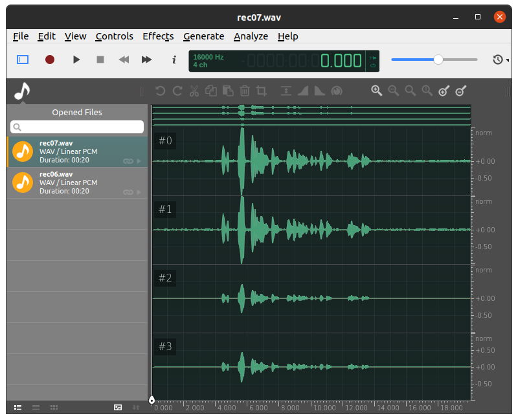The image size is (518, 420).
Task: Apply the Fade Out effect
Action: click(x=319, y=91)
